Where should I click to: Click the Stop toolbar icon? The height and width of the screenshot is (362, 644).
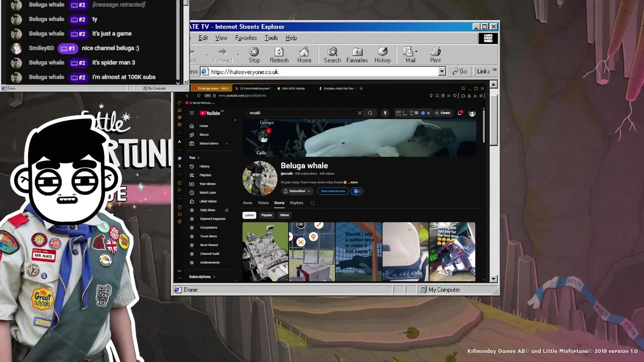pyautogui.click(x=254, y=55)
